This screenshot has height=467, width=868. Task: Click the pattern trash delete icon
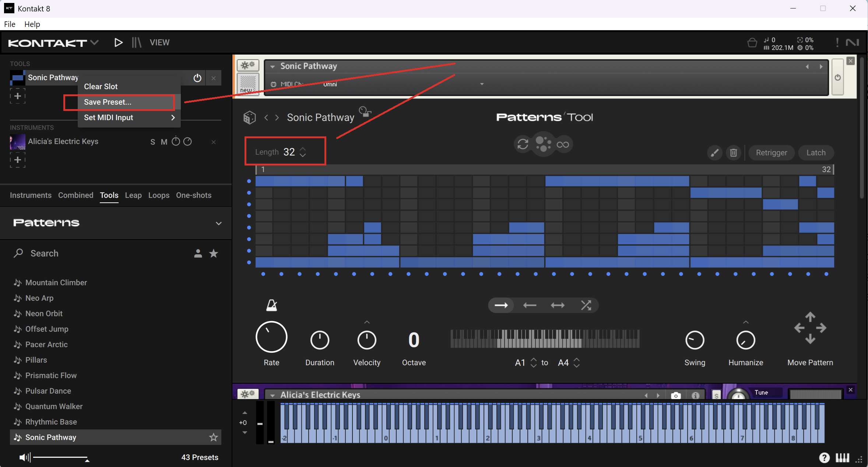[733, 153]
